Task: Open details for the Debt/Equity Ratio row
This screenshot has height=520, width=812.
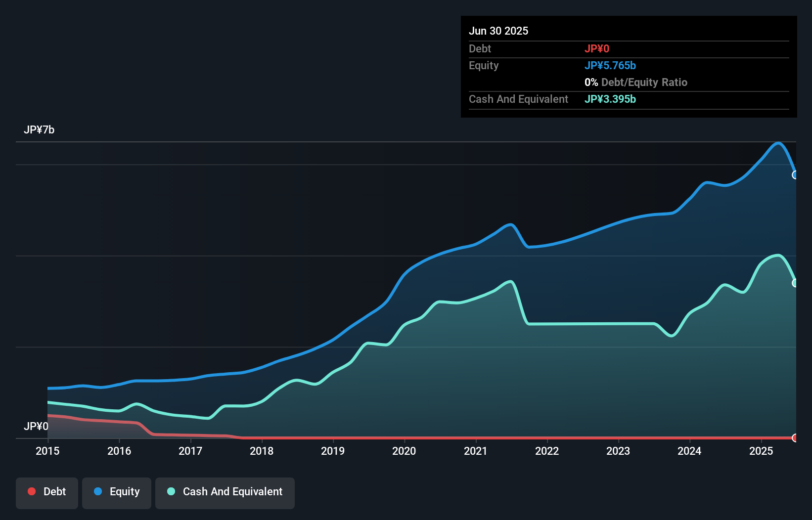Action: point(636,82)
